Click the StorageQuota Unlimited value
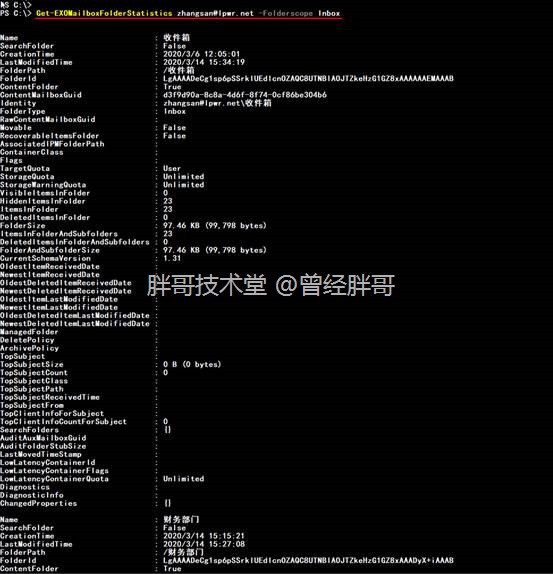Screen dimensions: 553x574 point(184,176)
